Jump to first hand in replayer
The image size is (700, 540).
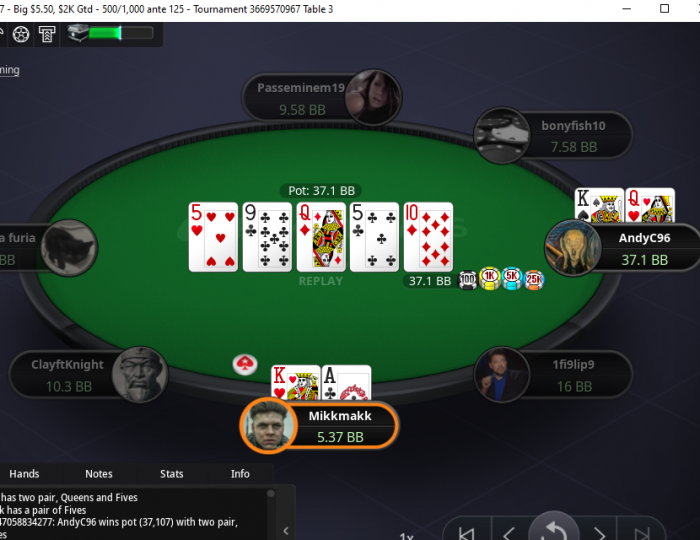click(x=466, y=532)
